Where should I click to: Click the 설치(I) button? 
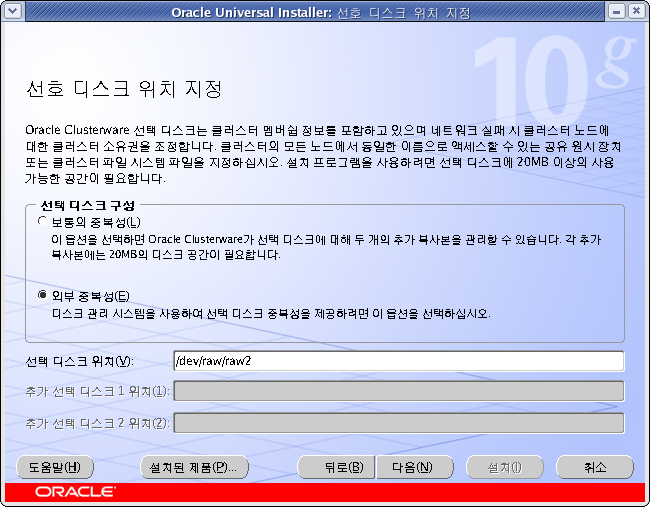505,467
